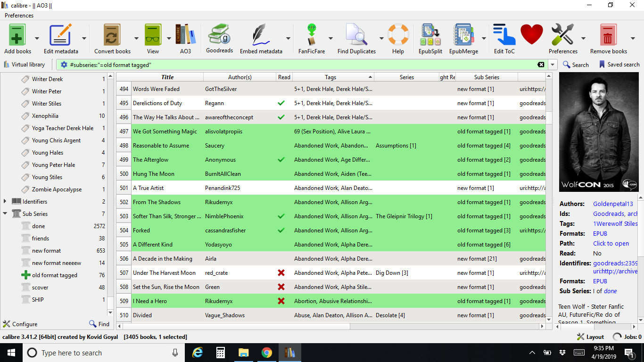Open the EpubMerge plugin

(463, 36)
